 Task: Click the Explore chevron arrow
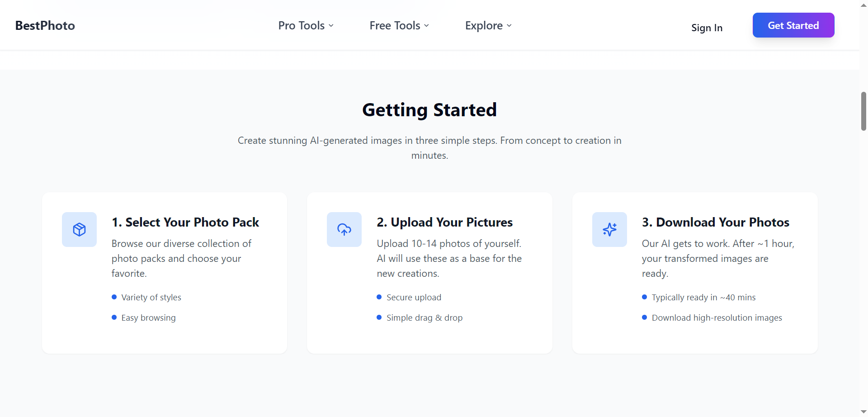pos(509,26)
